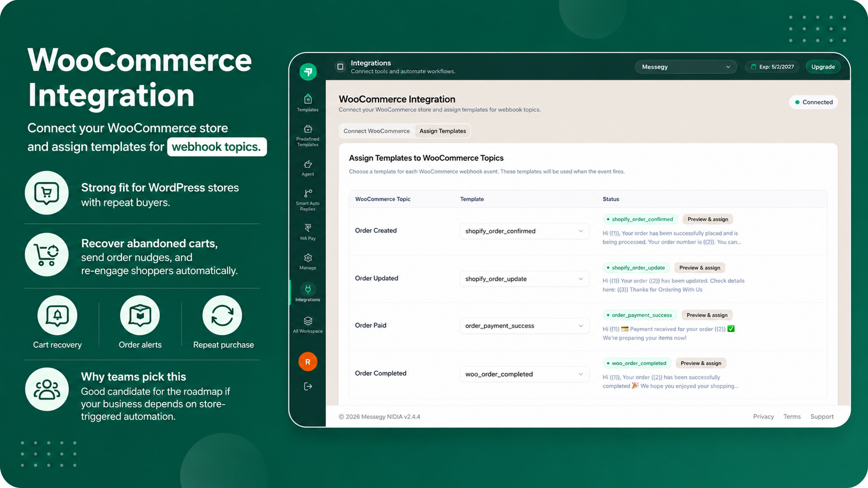This screenshot has width=868, height=488.
Task: Click the Assign Templates to WooCommerce Topics heading
Action: (426, 158)
